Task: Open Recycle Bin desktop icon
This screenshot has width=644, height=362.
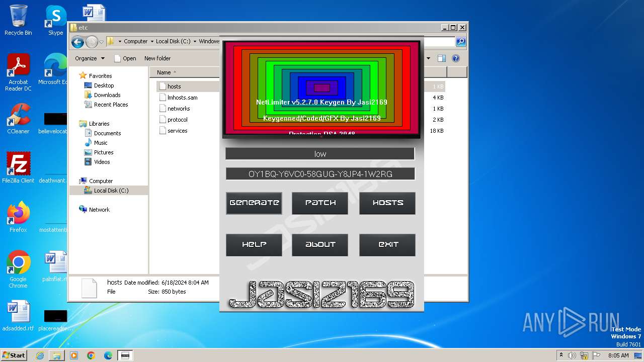Action: [18, 20]
